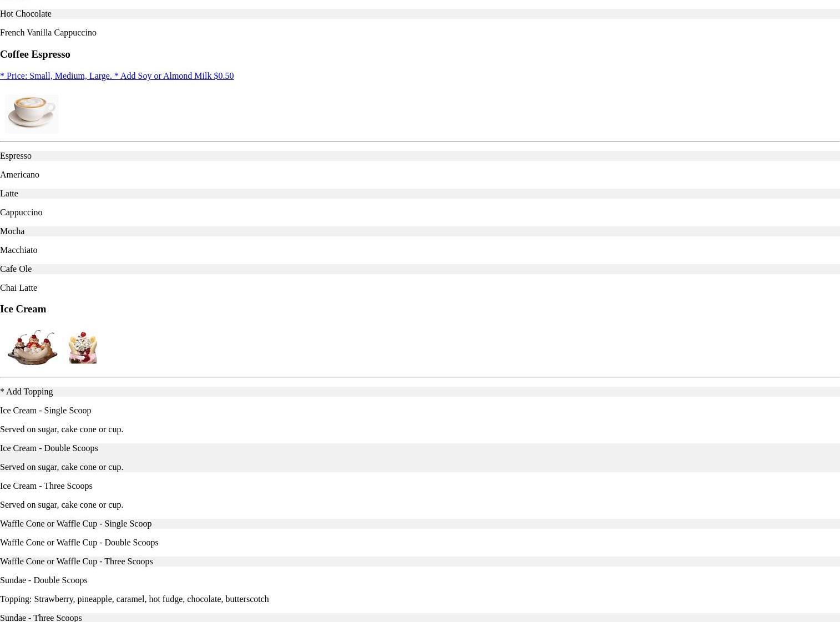The height and width of the screenshot is (622, 840).
Task: Select the Macchiato row
Action: click(420, 250)
